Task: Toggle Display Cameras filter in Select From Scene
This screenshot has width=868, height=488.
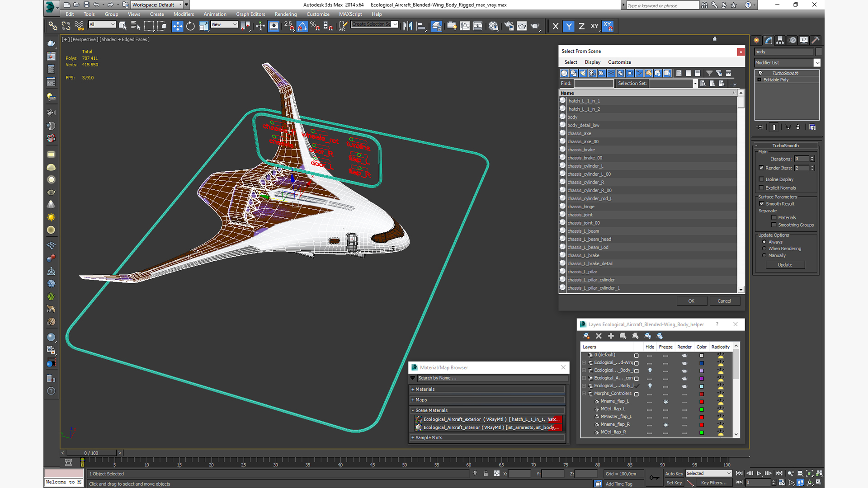Action: click(x=592, y=73)
